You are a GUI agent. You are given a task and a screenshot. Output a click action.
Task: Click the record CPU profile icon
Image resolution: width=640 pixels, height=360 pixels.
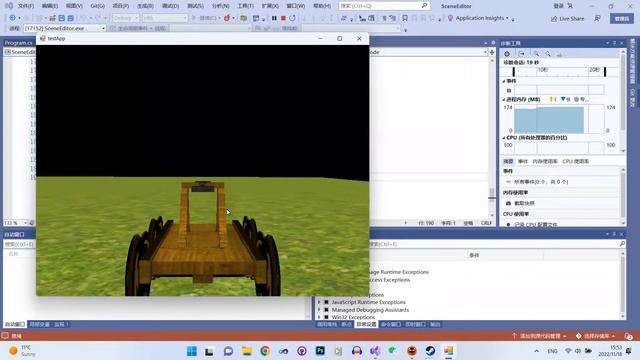click(508, 224)
